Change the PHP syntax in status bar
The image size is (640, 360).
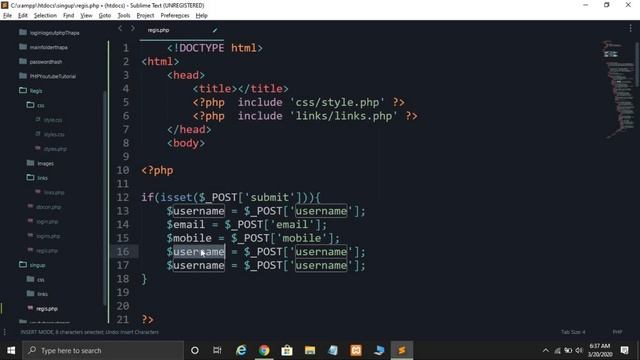coord(617,332)
